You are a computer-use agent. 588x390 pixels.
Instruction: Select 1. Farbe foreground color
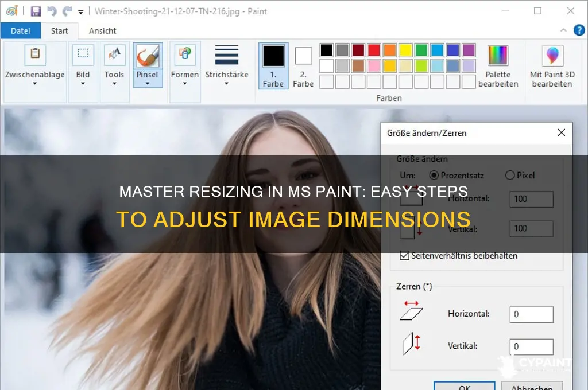point(273,66)
